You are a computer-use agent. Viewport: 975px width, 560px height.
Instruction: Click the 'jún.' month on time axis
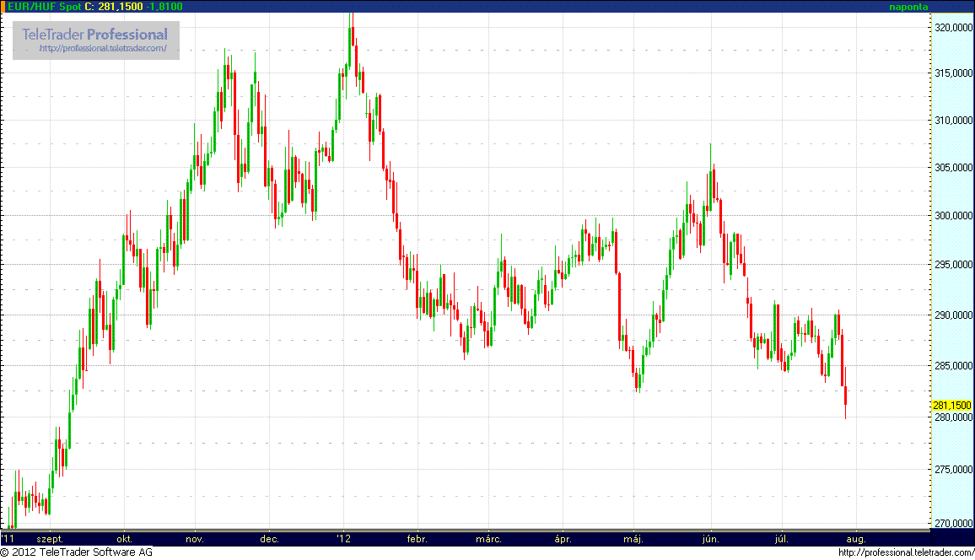click(710, 538)
